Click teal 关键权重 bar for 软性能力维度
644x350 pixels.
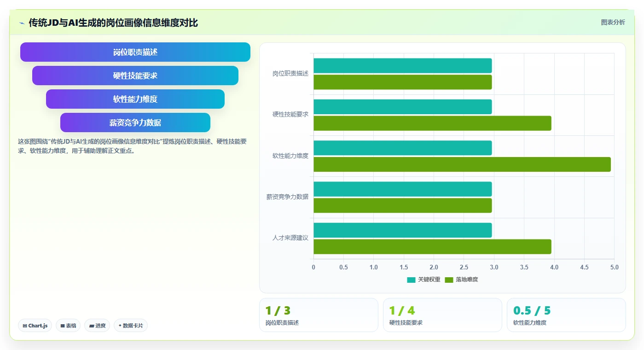click(x=403, y=148)
